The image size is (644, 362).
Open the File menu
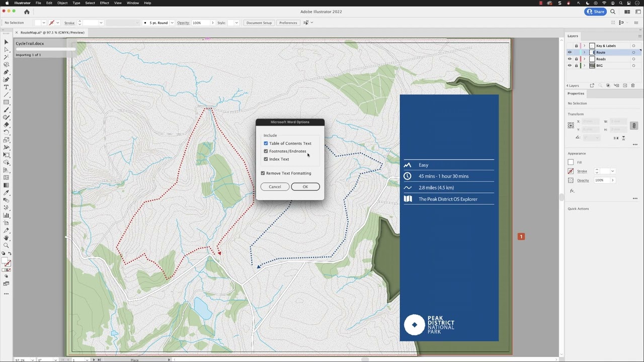38,3
